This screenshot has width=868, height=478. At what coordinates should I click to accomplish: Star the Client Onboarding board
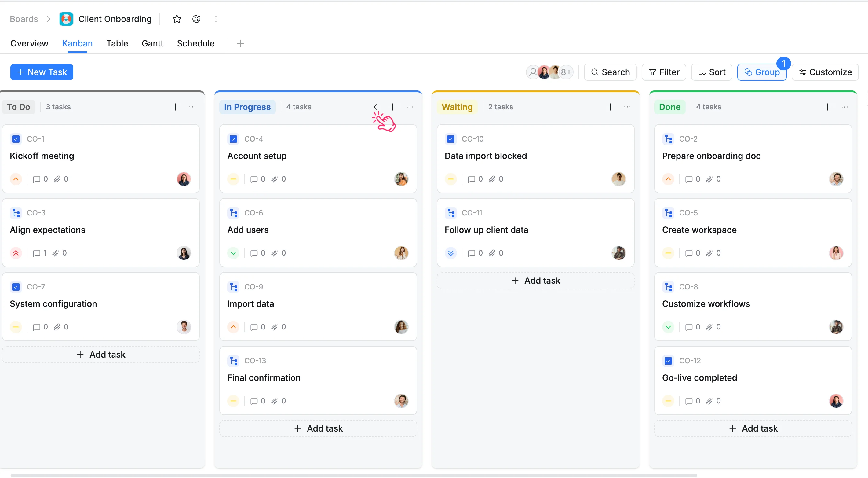pos(177,19)
